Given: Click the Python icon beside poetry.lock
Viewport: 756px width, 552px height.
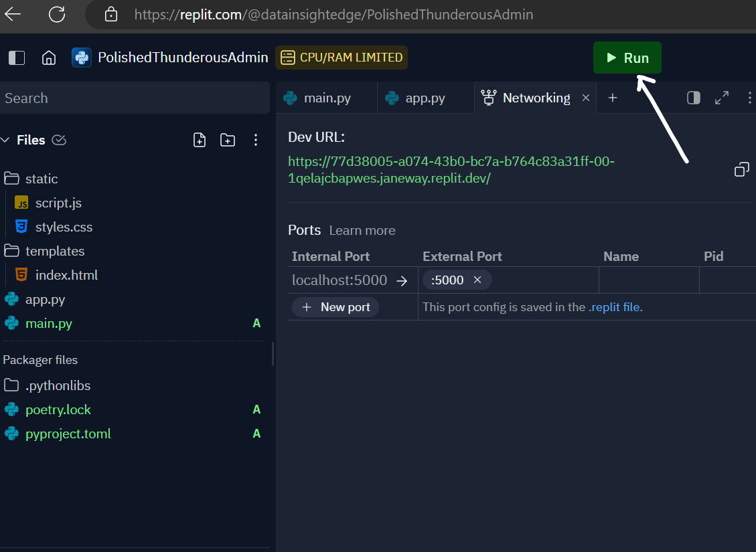Looking at the screenshot, I should 11,409.
